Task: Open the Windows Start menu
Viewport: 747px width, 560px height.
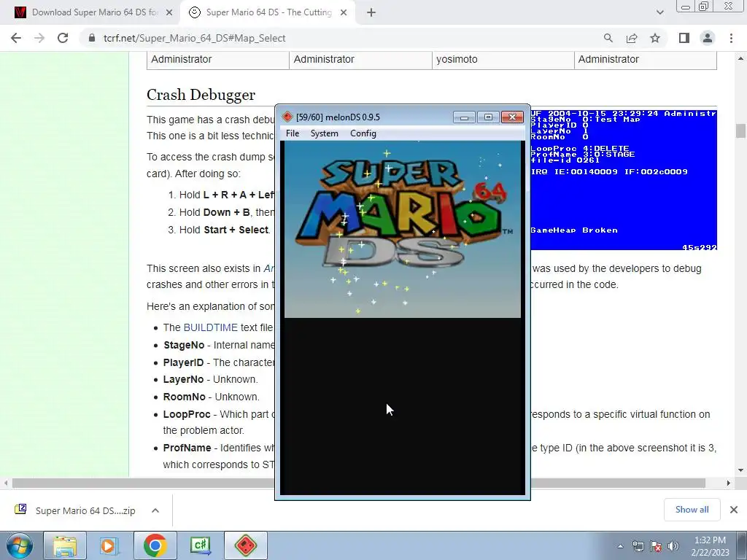Action: 19,545
